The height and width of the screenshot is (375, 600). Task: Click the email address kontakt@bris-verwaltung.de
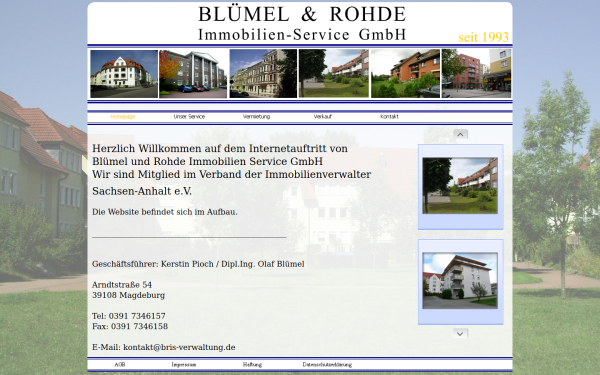pyautogui.click(x=179, y=347)
